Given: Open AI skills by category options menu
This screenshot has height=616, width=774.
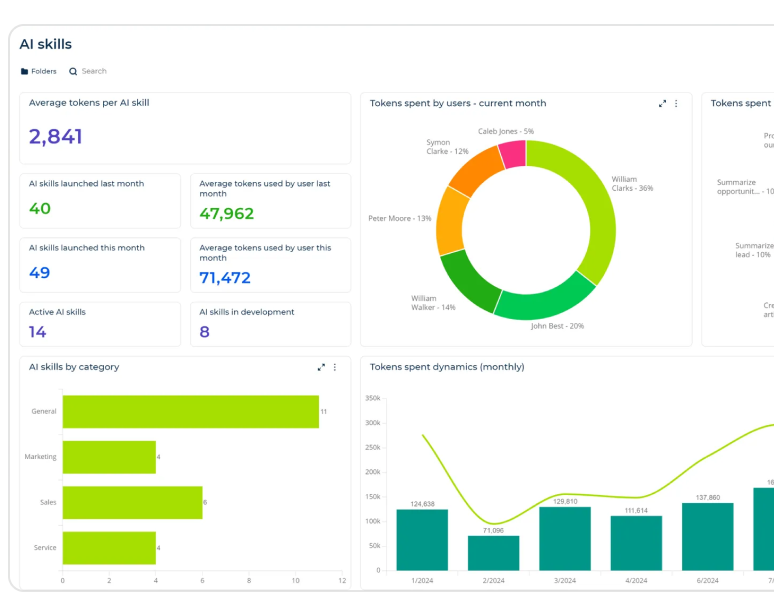Looking at the screenshot, I should (335, 367).
